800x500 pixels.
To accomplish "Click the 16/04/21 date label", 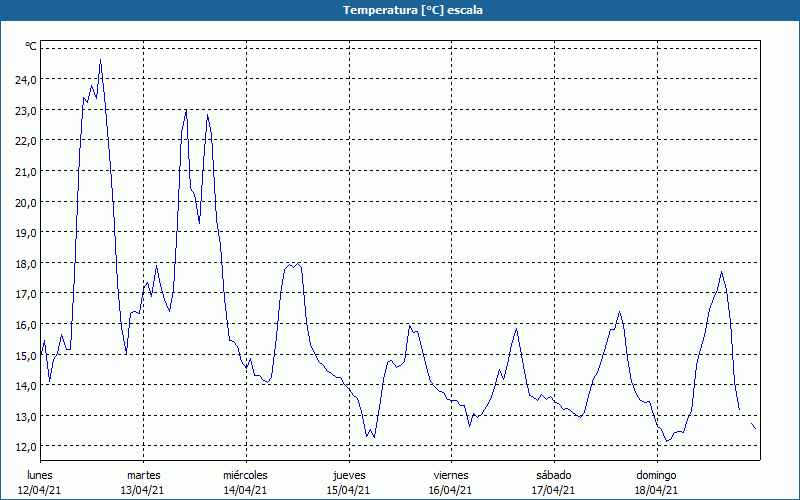I will [451, 490].
